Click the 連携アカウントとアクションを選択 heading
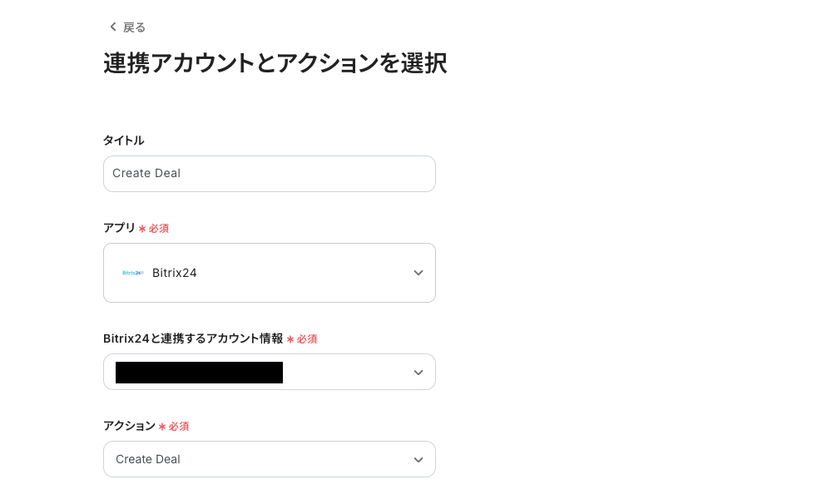Image resolution: width=832 pixels, height=504 pixels. point(275,64)
